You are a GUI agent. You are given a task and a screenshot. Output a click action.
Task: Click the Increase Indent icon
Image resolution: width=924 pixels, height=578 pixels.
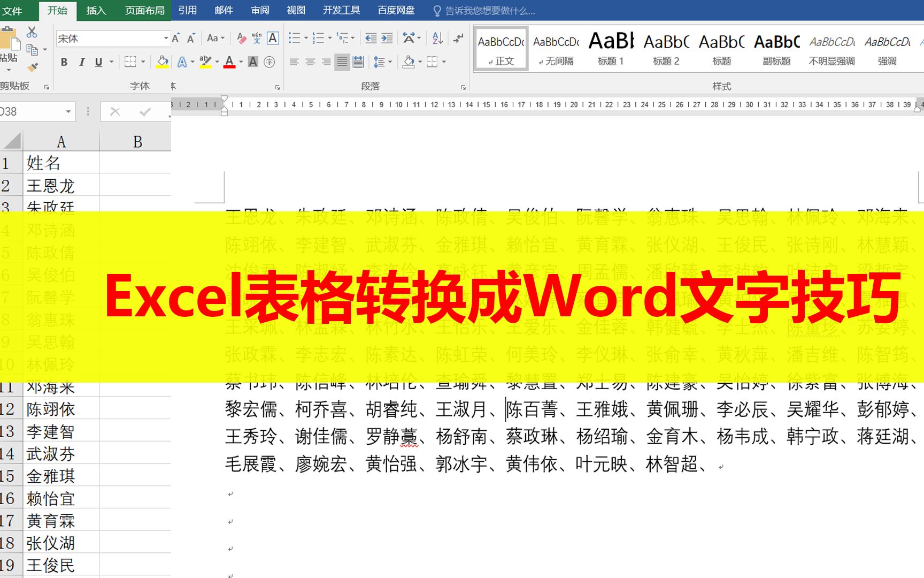tap(387, 38)
